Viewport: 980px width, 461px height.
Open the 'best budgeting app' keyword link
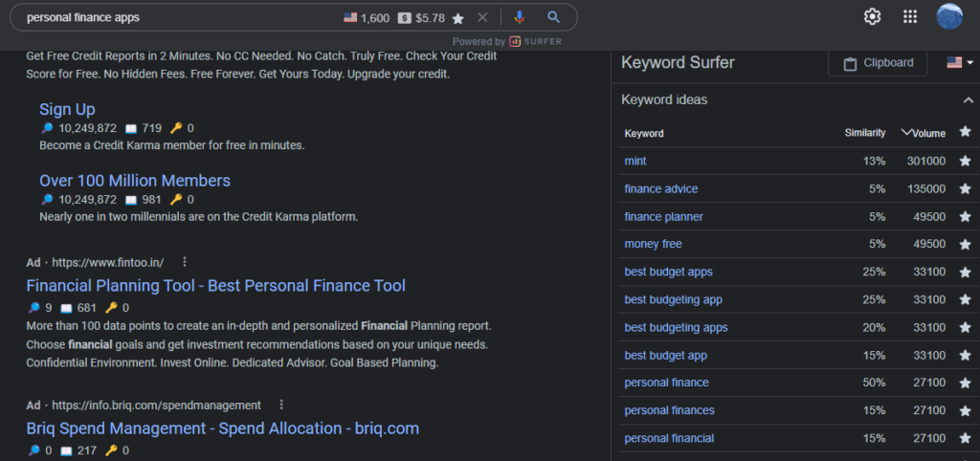pos(673,299)
